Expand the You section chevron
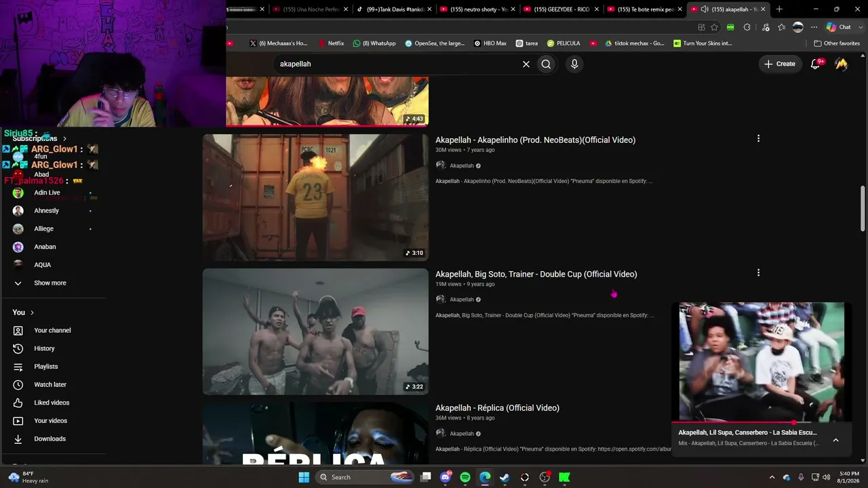 pyautogui.click(x=32, y=312)
